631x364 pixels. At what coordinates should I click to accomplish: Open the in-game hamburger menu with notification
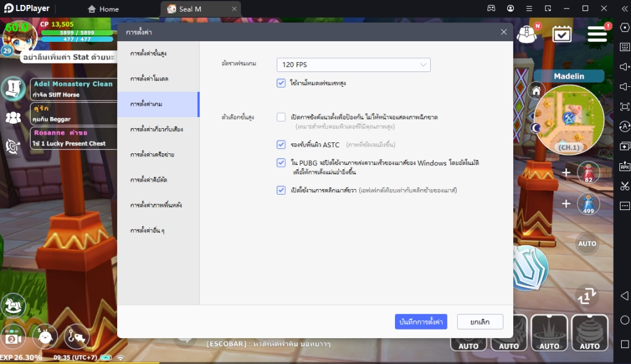tap(597, 34)
